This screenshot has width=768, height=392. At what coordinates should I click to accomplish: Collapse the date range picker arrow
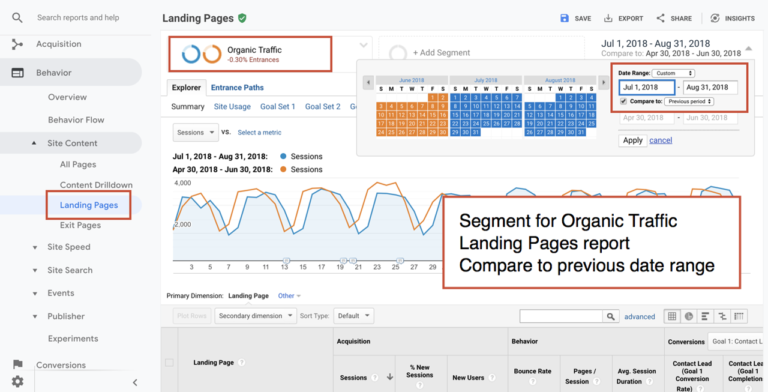point(748,48)
